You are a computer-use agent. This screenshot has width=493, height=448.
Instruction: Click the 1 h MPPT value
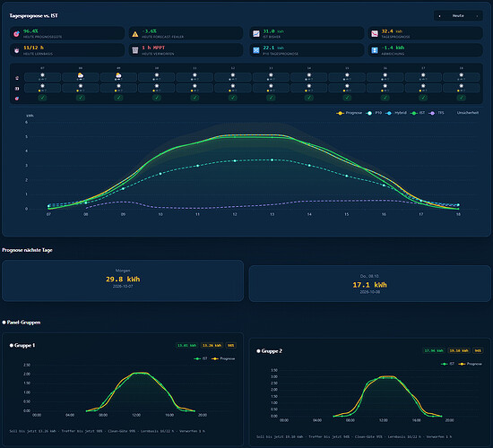pyautogui.click(x=153, y=47)
